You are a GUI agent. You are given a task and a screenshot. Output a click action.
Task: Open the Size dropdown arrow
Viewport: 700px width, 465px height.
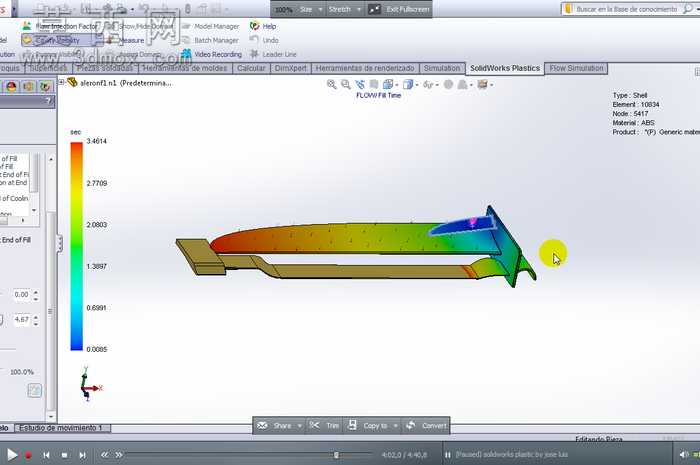point(320,9)
